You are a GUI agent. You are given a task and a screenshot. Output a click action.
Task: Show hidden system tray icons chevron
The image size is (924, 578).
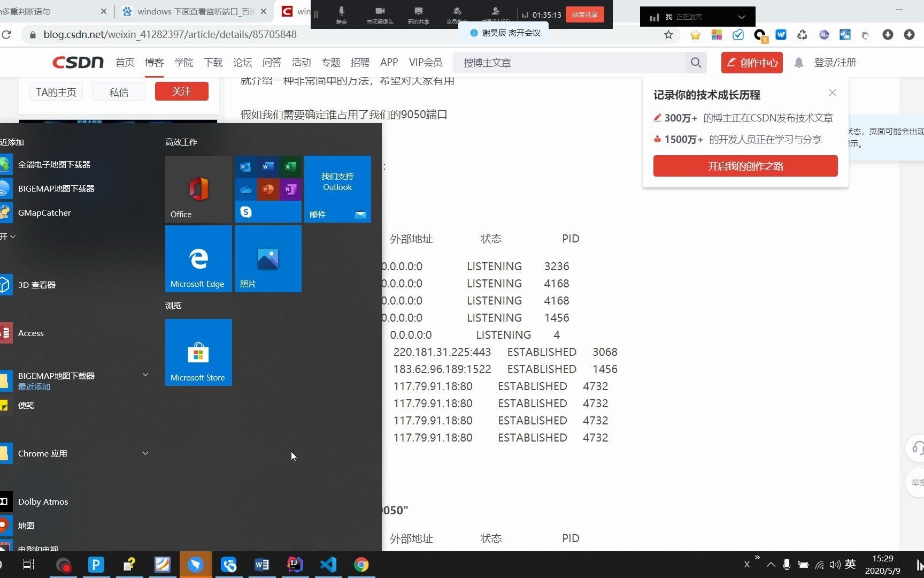[x=771, y=565]
